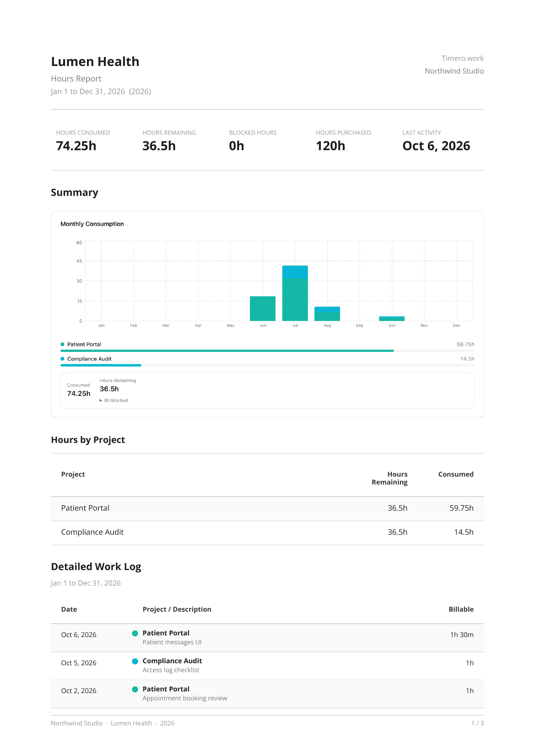
Task: Click the "Project" column header
Action: click(73, 474)
